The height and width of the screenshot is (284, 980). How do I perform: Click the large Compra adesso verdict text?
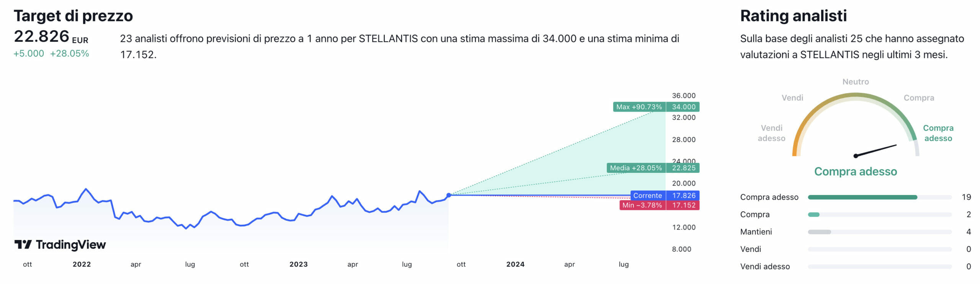[856, 171]
